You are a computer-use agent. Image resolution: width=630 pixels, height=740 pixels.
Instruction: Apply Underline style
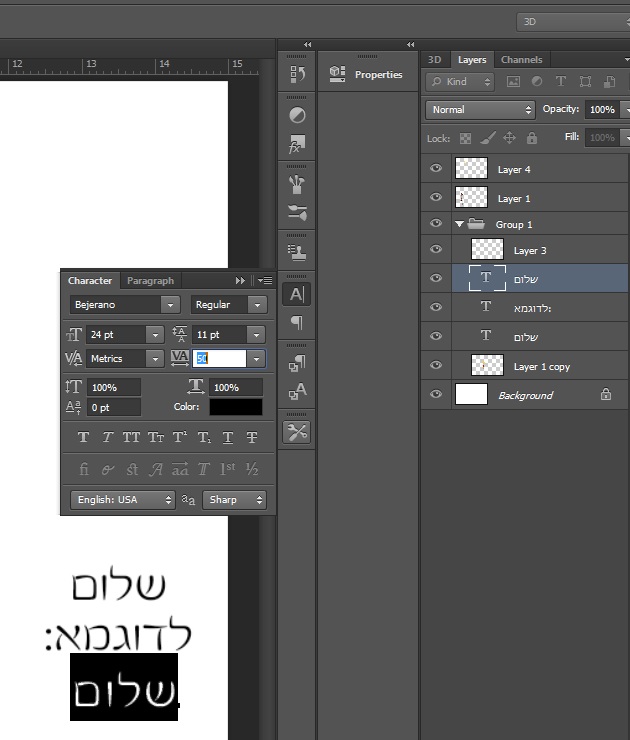tap(228, 437)
